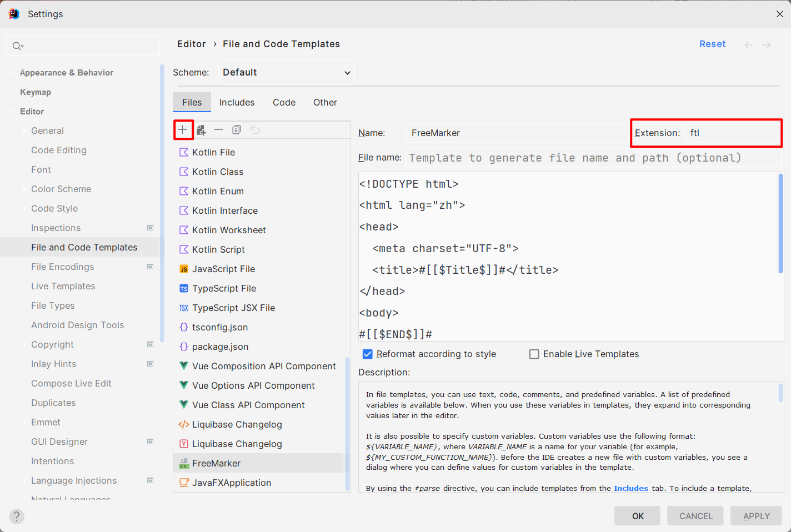Expand the General settings node
This screenshot has height=532, width=791.
24,131
